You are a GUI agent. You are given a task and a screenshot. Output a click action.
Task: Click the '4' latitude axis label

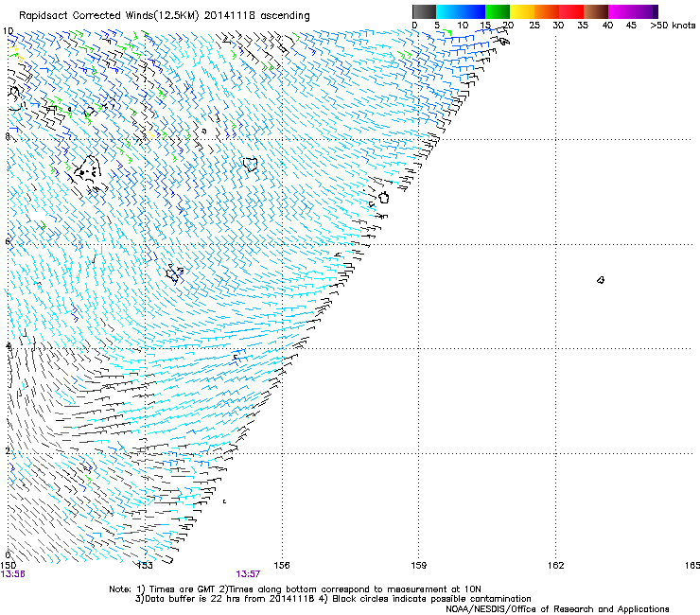8,346
